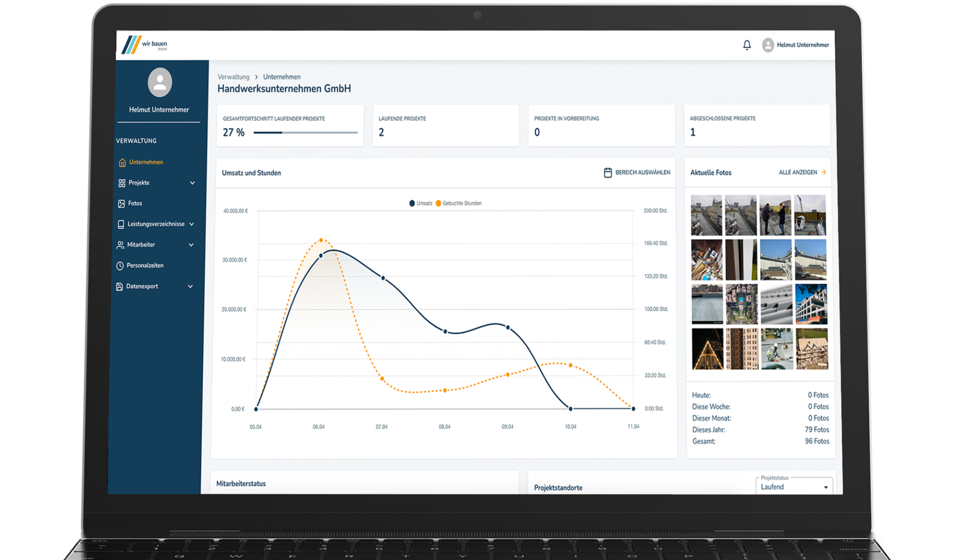The image size is (954, 560).
Task: Click the Helmut Unternehmer name in sidebar
Action: pyautogui.click(x=159, y=110)
